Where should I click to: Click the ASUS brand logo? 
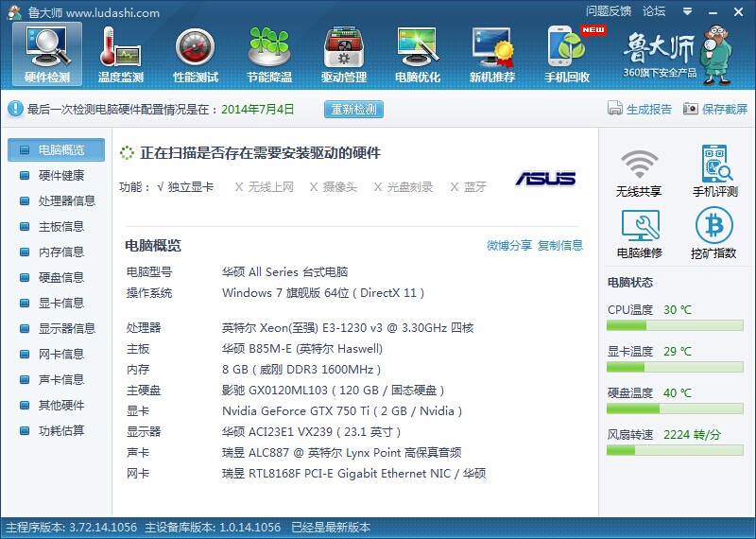point(545,179)
